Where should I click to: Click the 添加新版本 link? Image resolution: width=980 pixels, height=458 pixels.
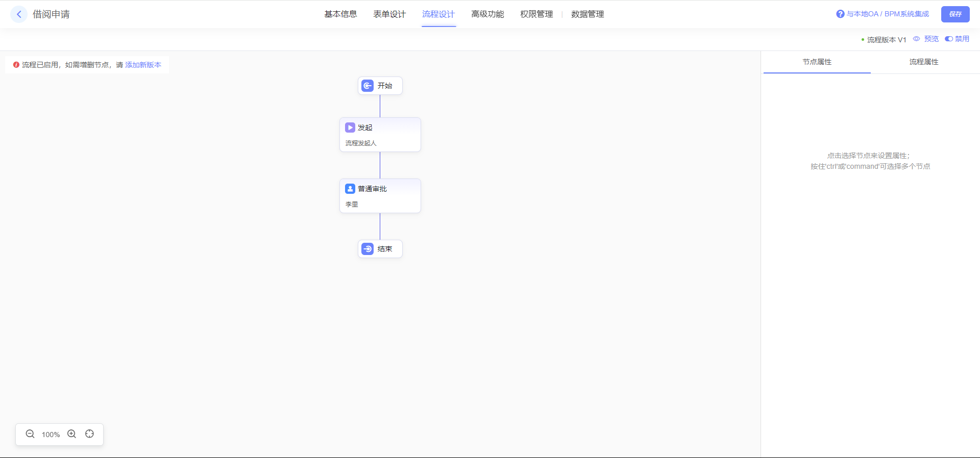(x=143, y=65)
